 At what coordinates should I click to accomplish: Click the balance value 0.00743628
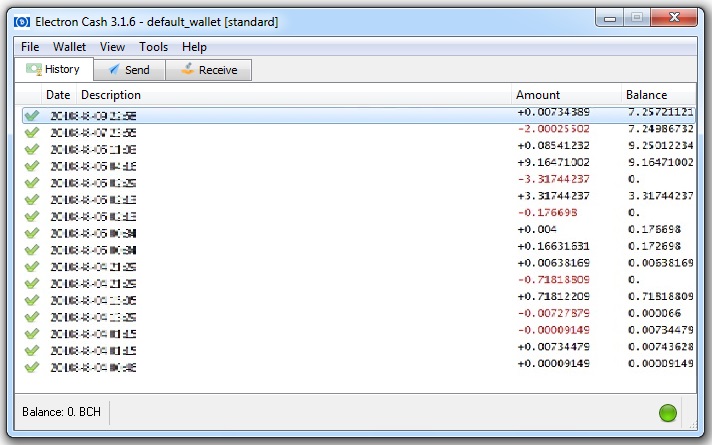[661, 347]
